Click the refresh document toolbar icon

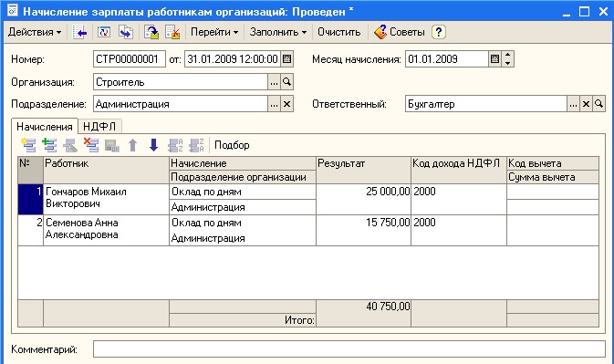(x=104, y=32)
